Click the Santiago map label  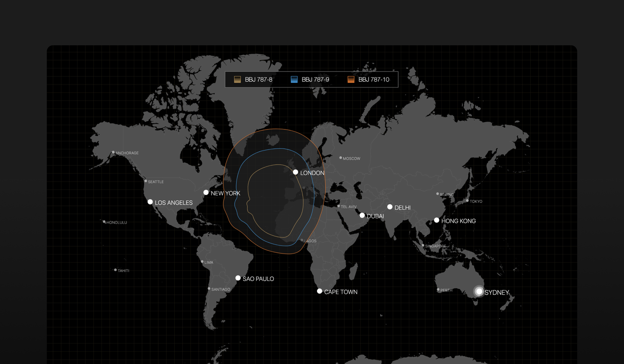click(221, 290)
